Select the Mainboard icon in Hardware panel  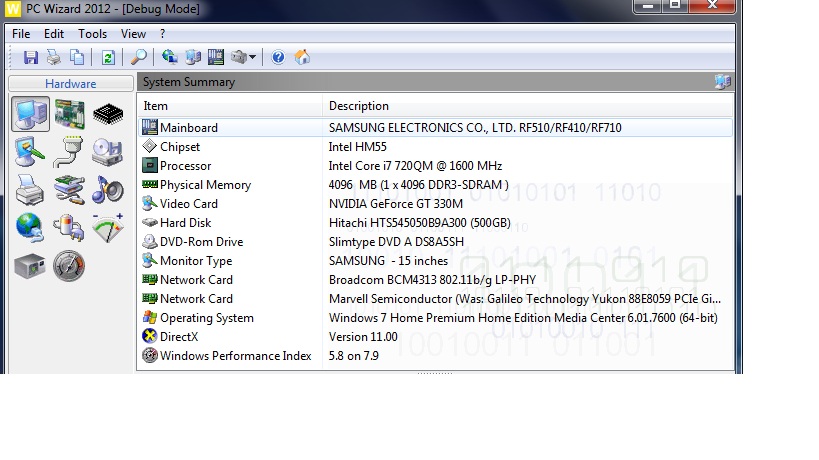69,114
